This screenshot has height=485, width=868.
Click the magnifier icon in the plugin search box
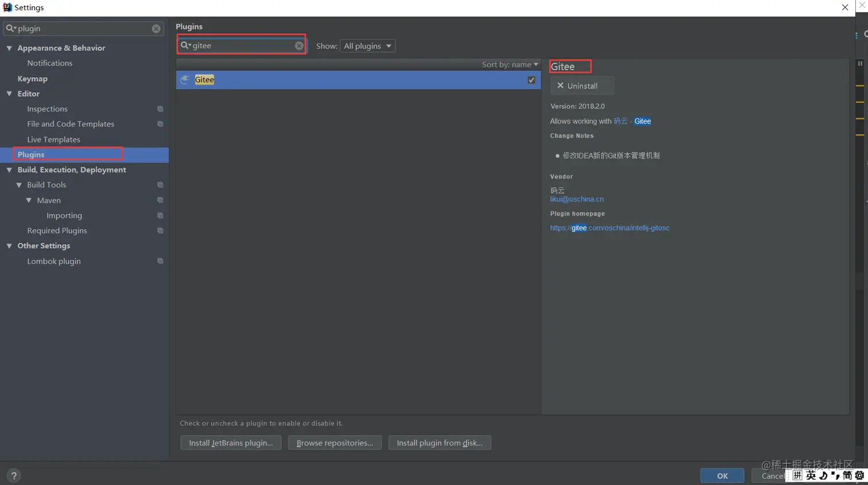point(185,45)
